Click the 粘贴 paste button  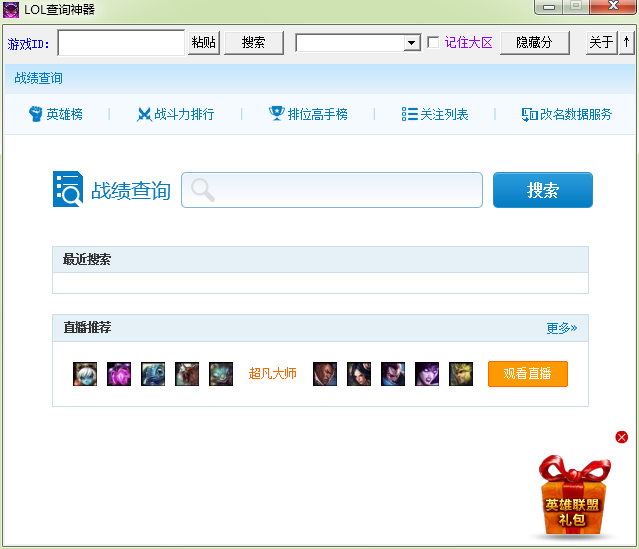[x=204, y=42]
